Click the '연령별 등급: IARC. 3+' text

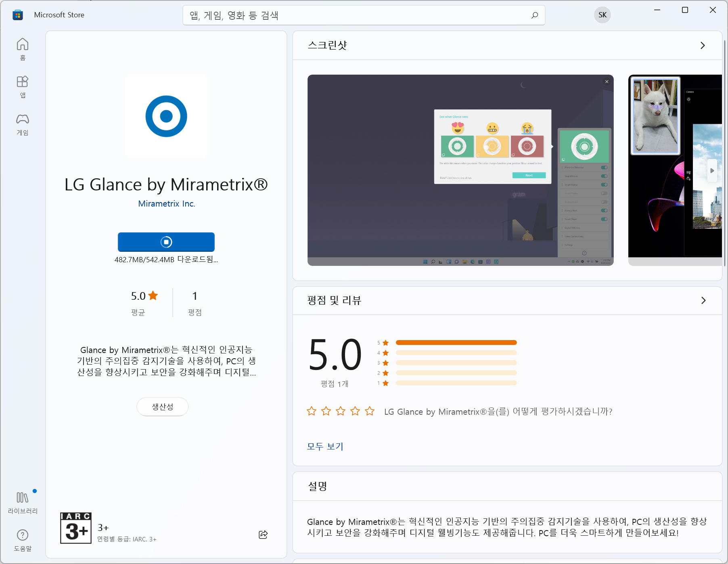127,539
